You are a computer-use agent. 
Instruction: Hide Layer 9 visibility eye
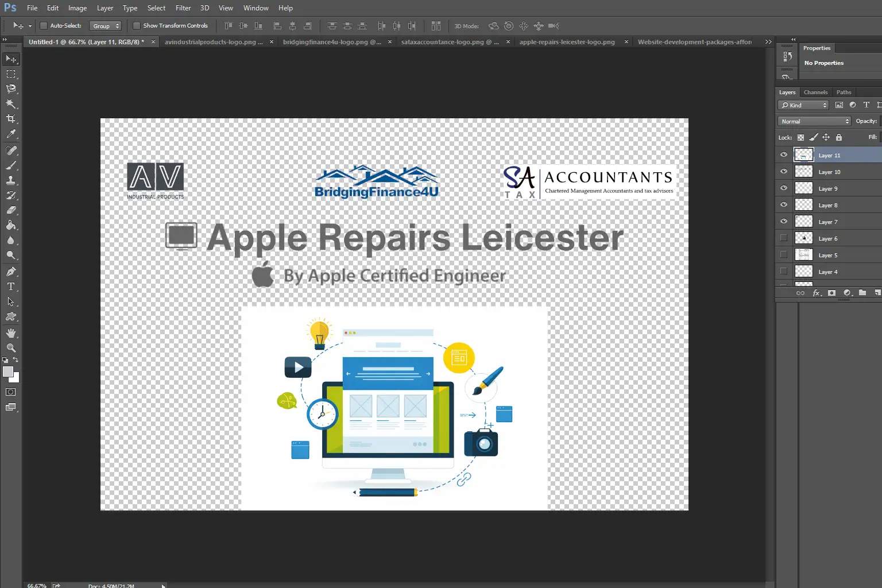point(784,188)
